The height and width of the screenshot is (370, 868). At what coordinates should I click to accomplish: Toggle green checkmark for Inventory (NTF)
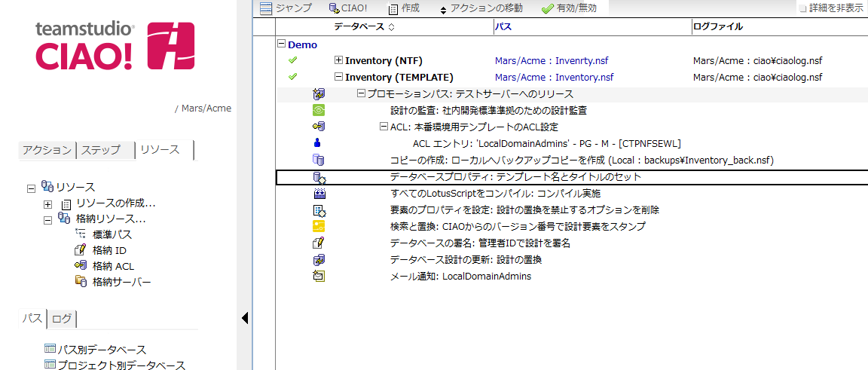293,60
